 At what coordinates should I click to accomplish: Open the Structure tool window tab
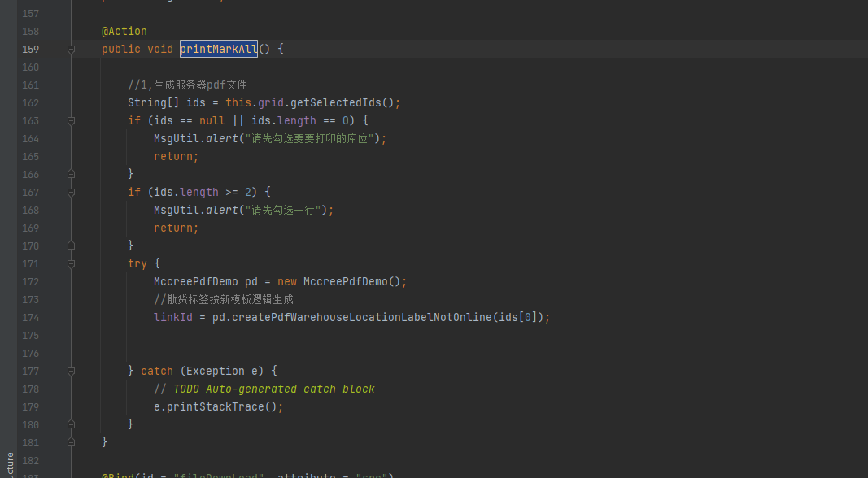[x=10, y=465]
